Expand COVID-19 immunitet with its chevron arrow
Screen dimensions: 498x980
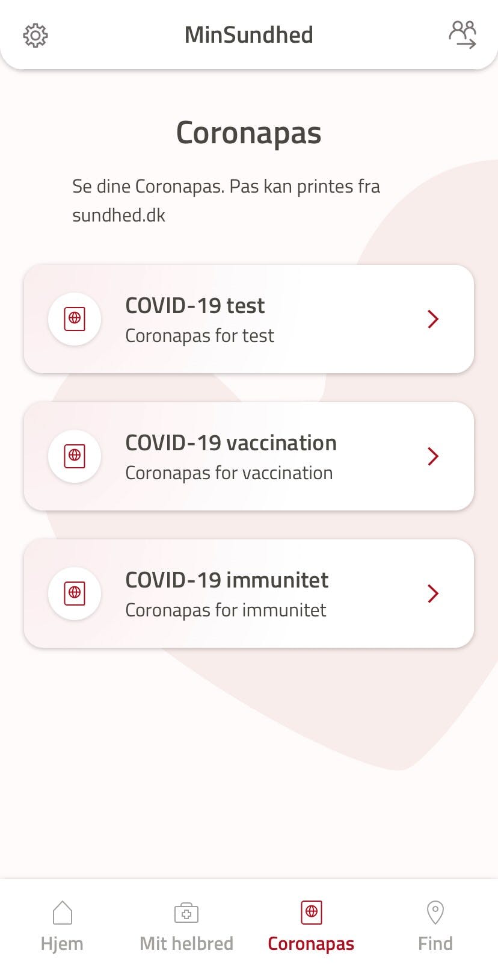tap(433, 594)
